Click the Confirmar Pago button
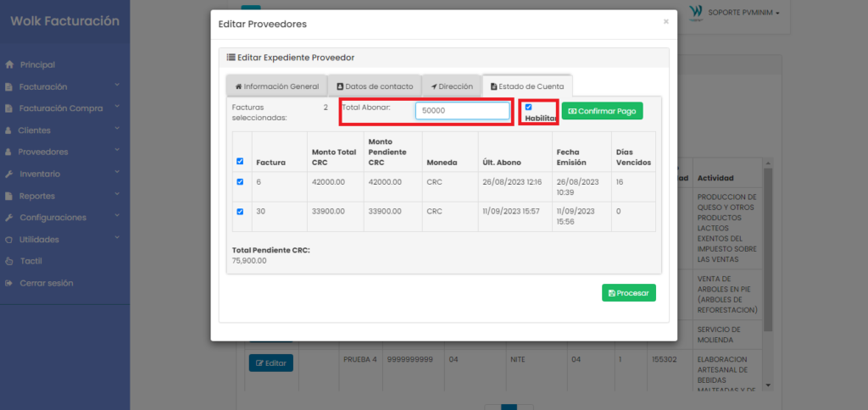Viewport: 868px width, 410px height. 603,111
